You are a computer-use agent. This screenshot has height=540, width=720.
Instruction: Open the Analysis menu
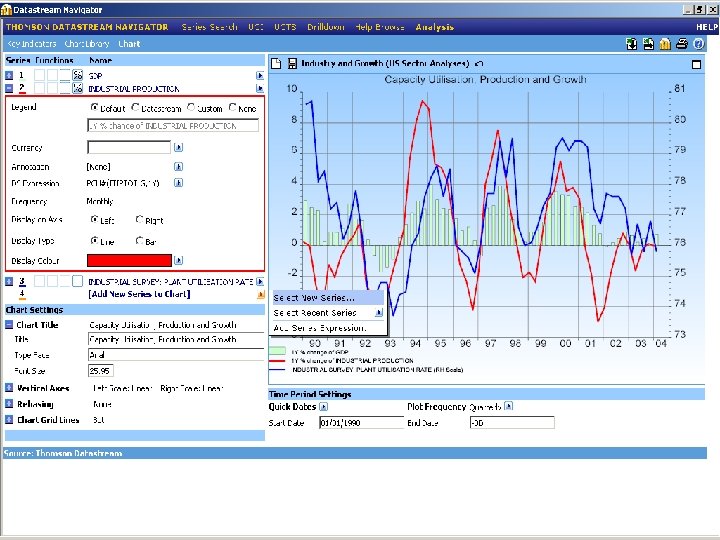(434, 27)
